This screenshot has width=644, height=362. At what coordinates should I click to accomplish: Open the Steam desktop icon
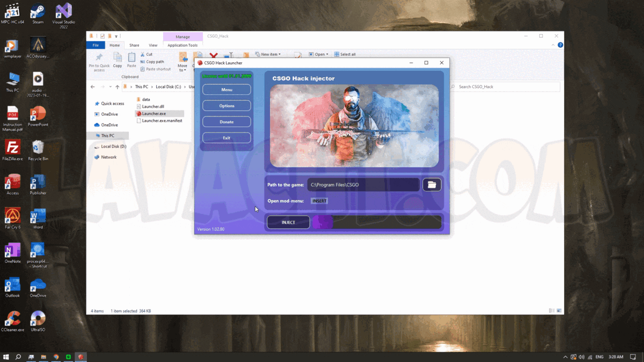pos(38,14)
